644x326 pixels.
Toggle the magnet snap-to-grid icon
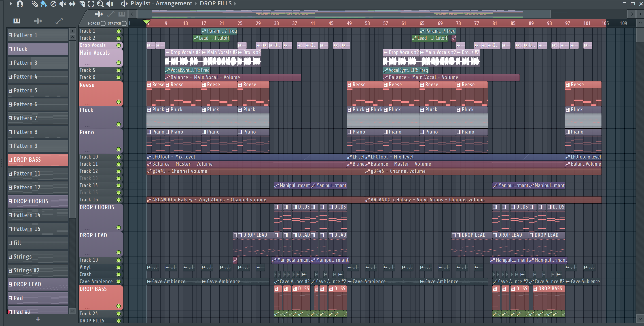pos(20,4)
